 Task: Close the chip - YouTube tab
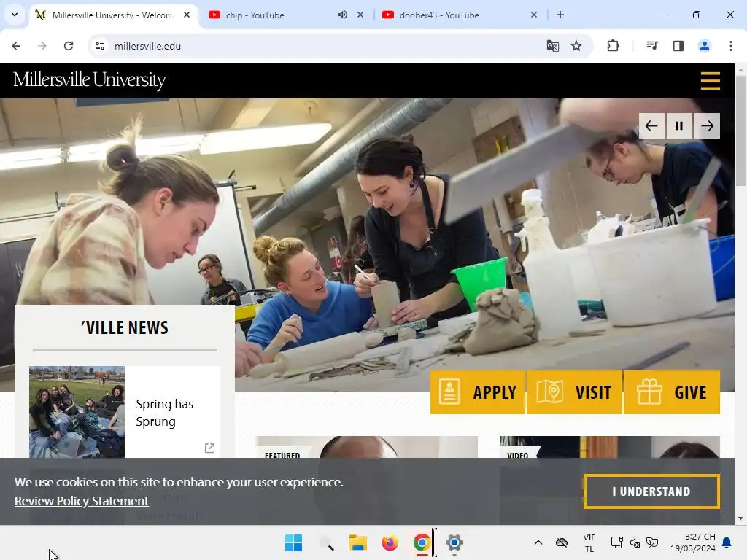pyautogui.click(x=360, y=15)
